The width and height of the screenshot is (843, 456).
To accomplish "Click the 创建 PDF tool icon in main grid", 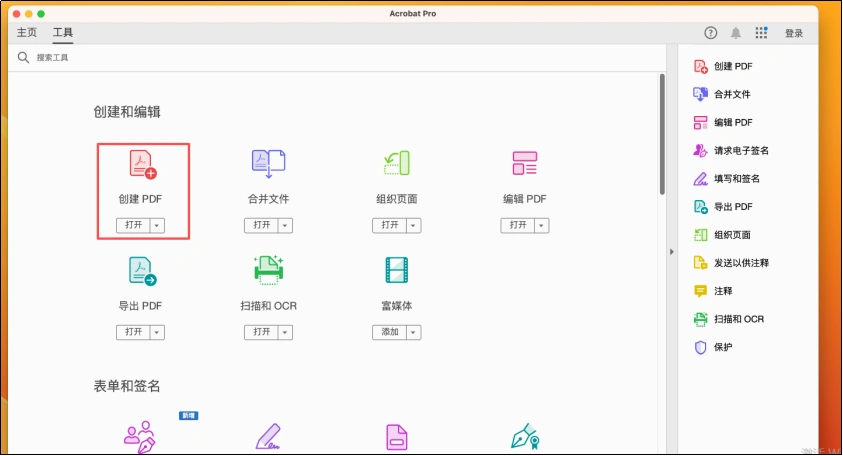I will (142, 165).
